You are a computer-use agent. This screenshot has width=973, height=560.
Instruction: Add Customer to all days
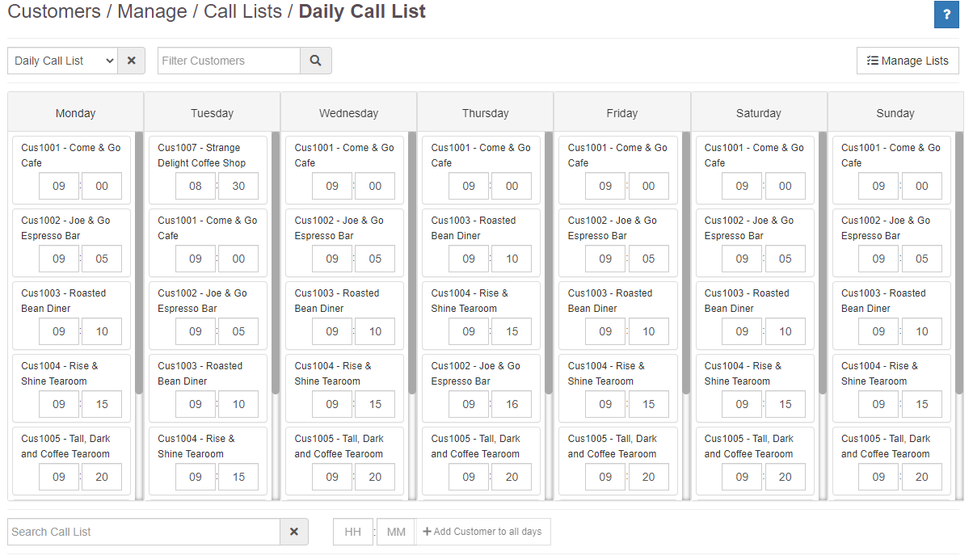point(482,532)
